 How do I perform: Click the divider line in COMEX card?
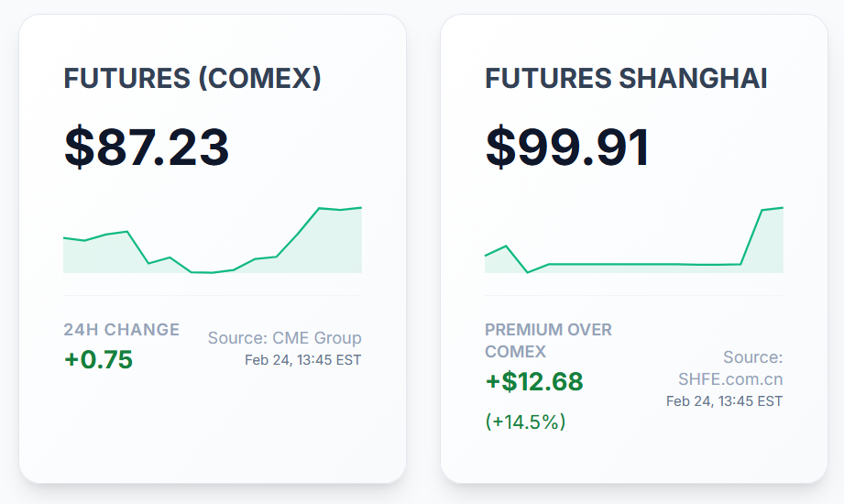[213, 296]
